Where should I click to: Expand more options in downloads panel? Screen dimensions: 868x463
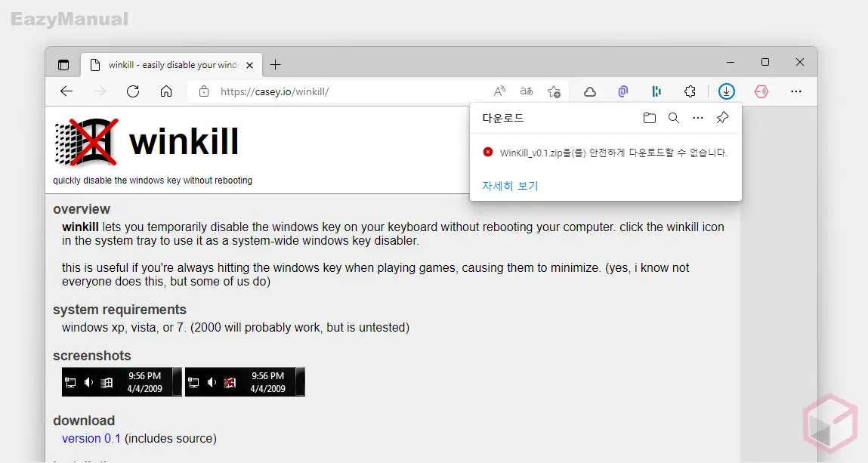[x=698, y=118]
